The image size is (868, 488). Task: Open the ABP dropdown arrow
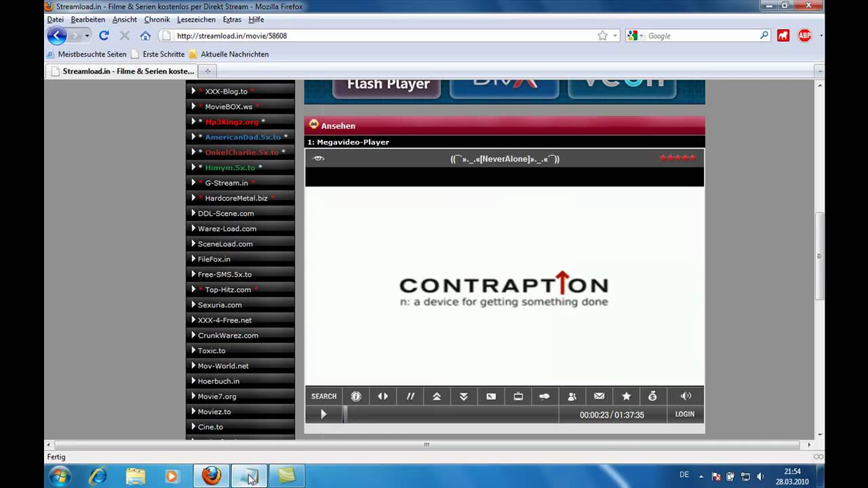point(821,35)
